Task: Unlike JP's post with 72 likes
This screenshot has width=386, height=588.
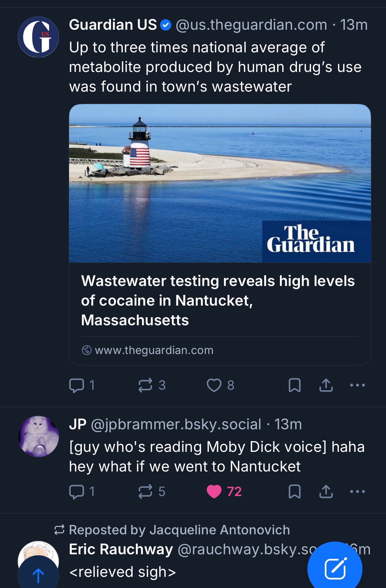Action: [x=214, y=491]
